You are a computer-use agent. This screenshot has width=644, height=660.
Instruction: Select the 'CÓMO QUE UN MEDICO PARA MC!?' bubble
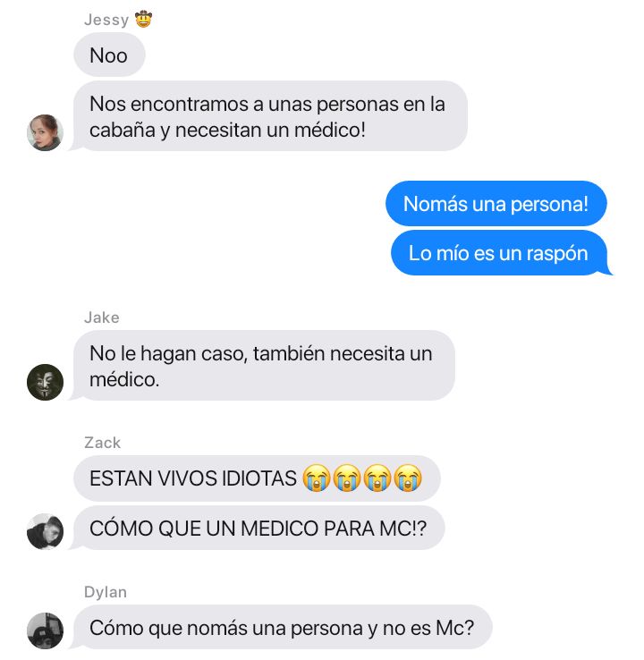[x=258, y=528]
